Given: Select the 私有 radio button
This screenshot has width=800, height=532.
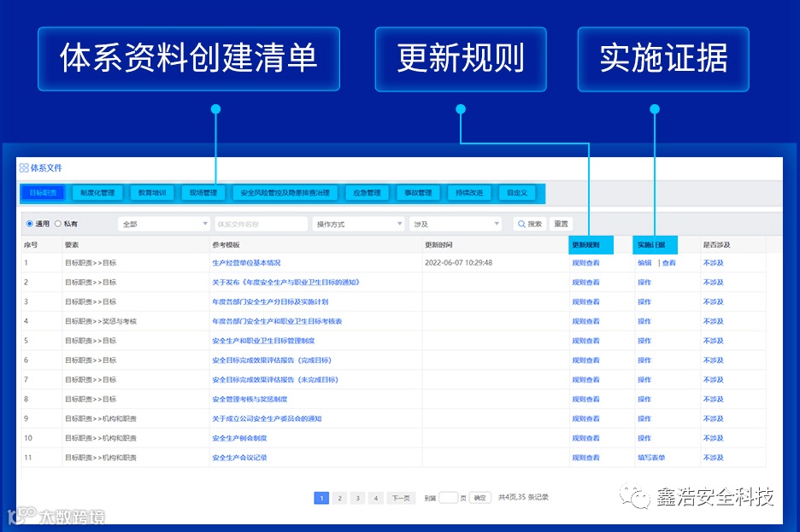Looking at the screenshot, I should [x=57, y=224].
